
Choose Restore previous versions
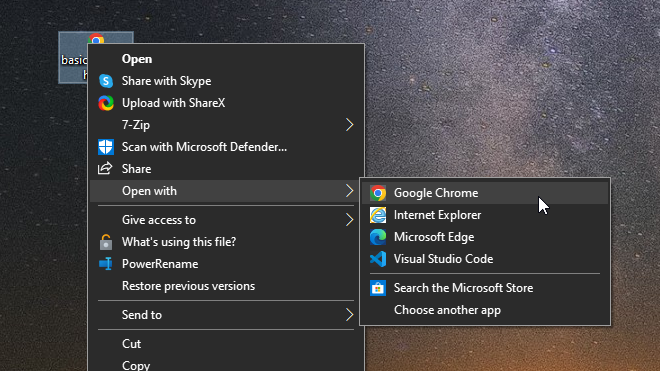pos(226,286)
